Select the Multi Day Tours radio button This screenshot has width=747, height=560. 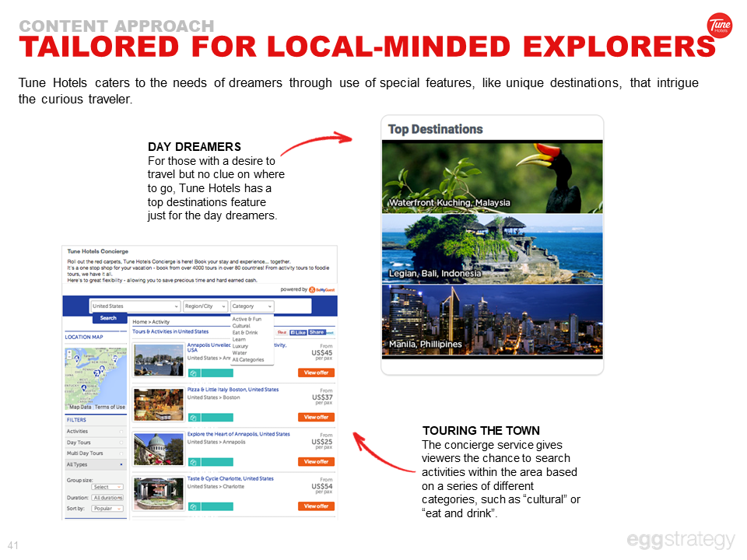click(121, 453)
